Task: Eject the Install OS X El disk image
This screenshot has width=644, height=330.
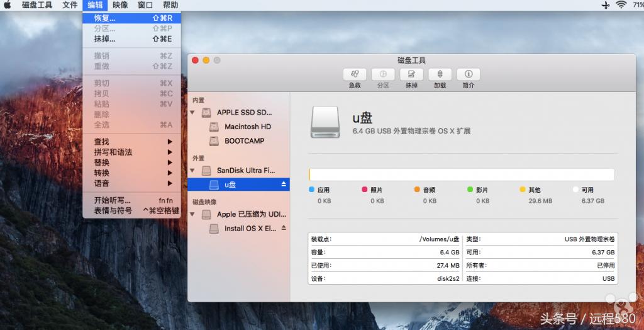Action: point(284,228)
